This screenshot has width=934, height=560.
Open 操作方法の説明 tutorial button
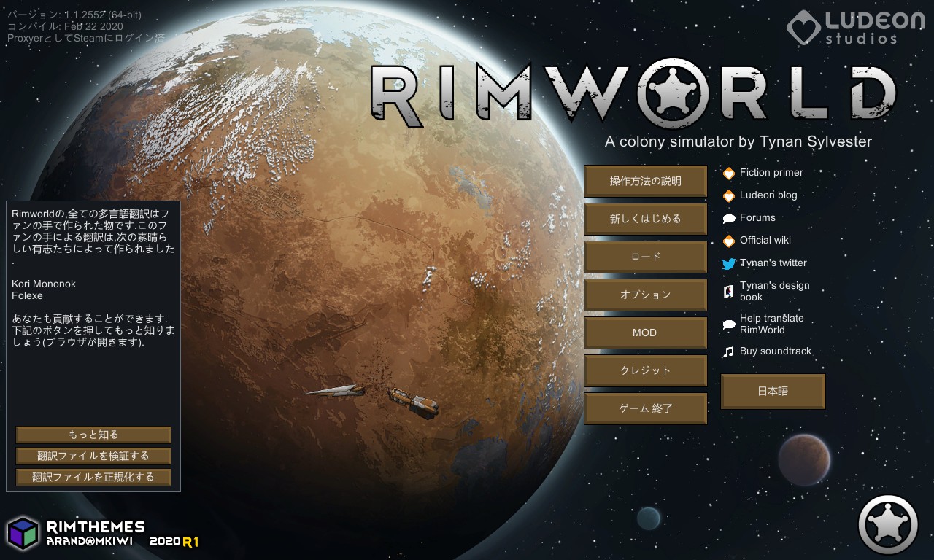point(645,181)
